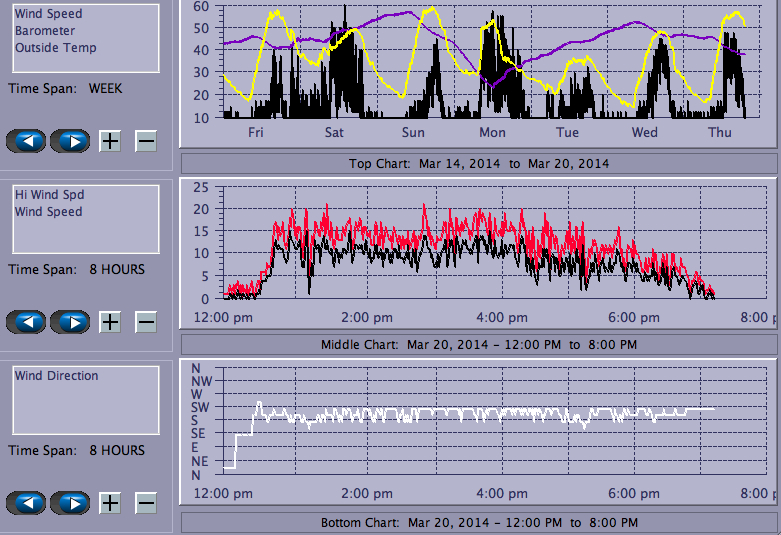
Task: Click the top chart's back arrow button
Action: [26, 141]
